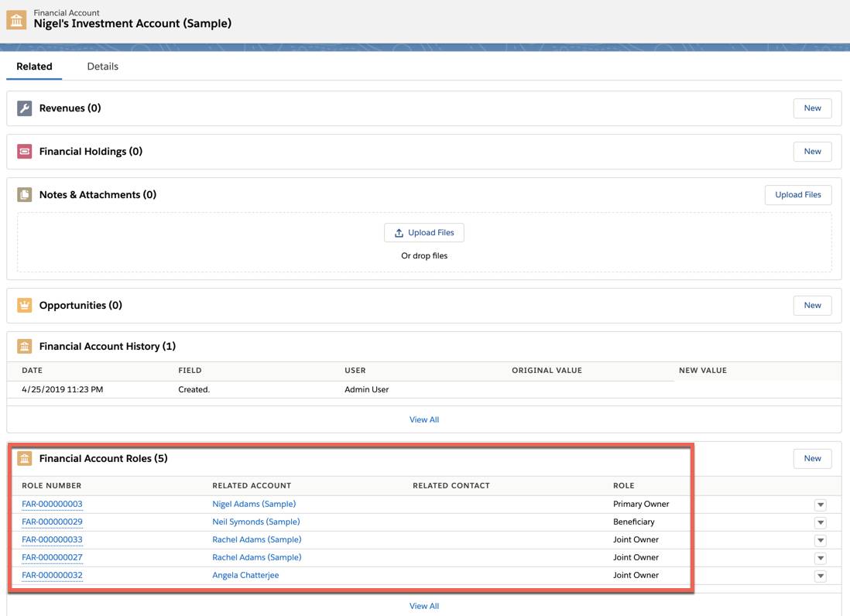Click the Admin User cell

coord(366,389)
